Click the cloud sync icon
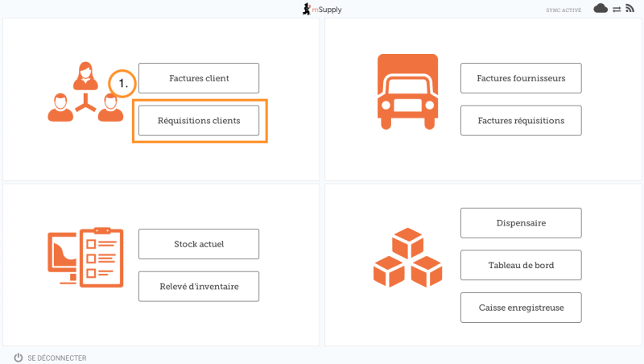 pyautogui.click(x=601, y=9)
